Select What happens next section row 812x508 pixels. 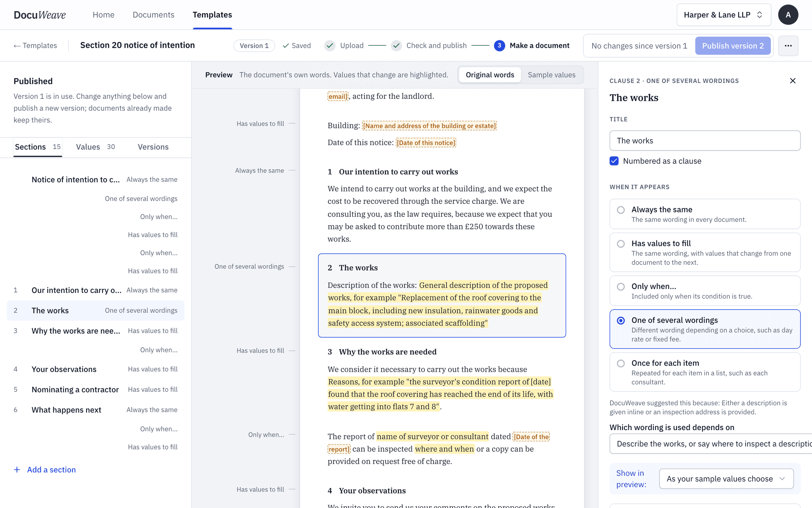tap(96, 410)
